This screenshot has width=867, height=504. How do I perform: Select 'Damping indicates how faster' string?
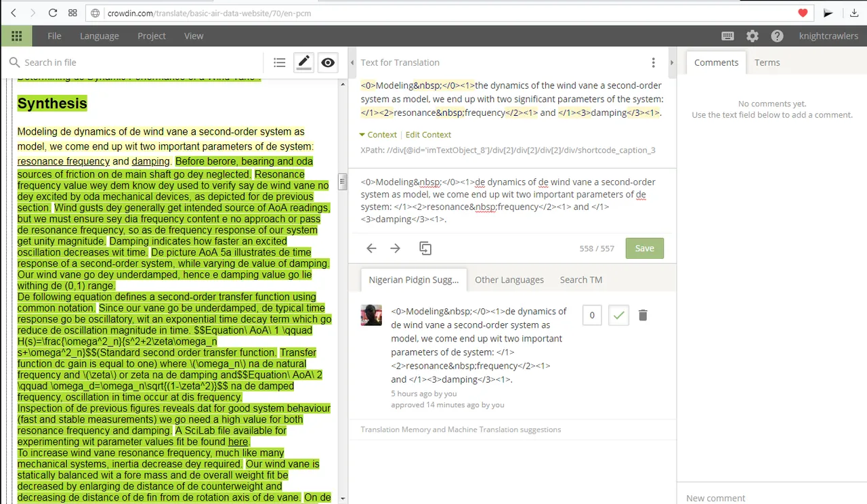(152, 247)
